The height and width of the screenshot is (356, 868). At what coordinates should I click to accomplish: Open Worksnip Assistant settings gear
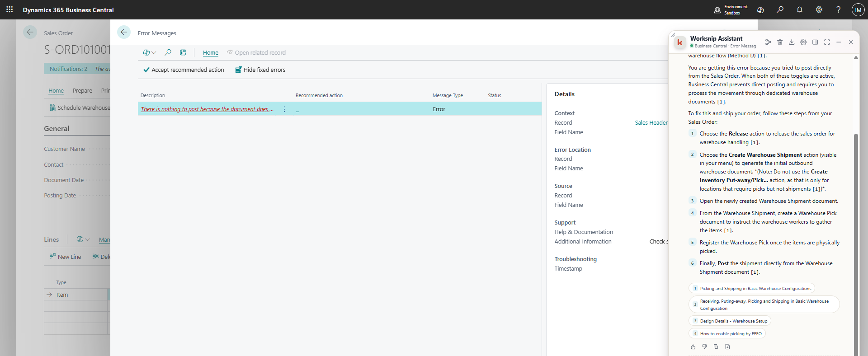[x=803, y=42]
